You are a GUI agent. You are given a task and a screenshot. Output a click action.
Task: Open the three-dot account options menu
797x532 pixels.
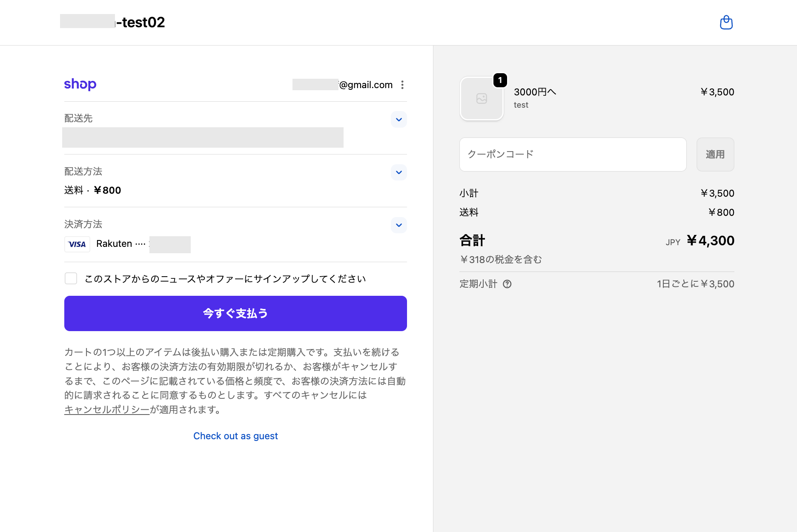click(x=402, y=85)
